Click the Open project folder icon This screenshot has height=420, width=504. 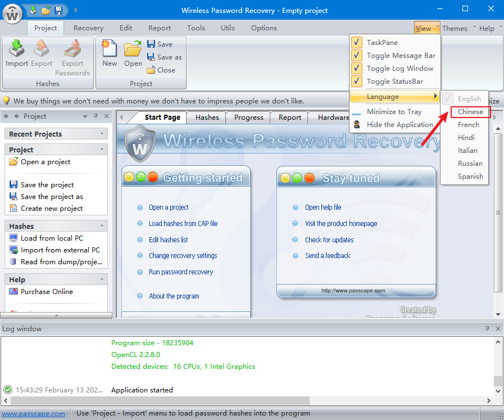[133, 48]
